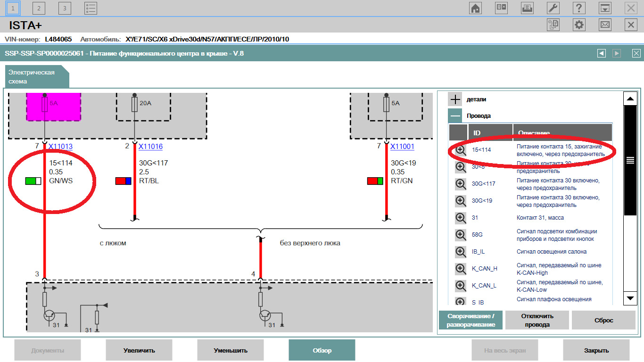Screen dimensions: 644x362
Task: Open the home screen icon
Action: coord(475,8)
